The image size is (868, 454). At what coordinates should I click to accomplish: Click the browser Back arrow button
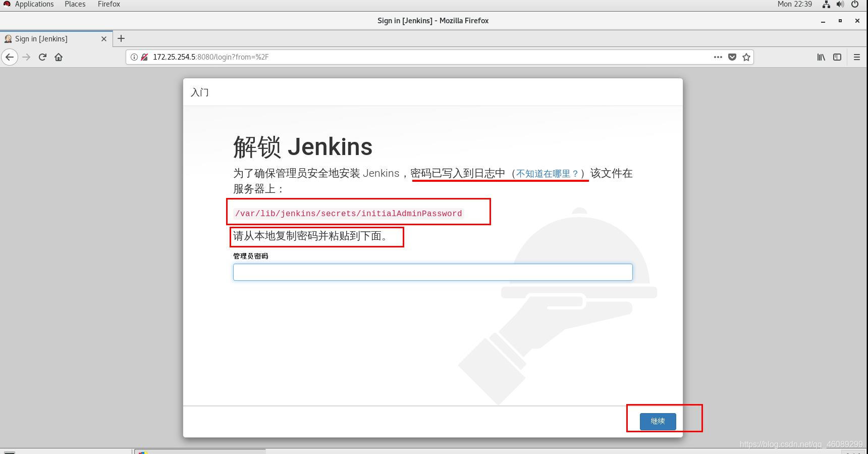point(10,57)
